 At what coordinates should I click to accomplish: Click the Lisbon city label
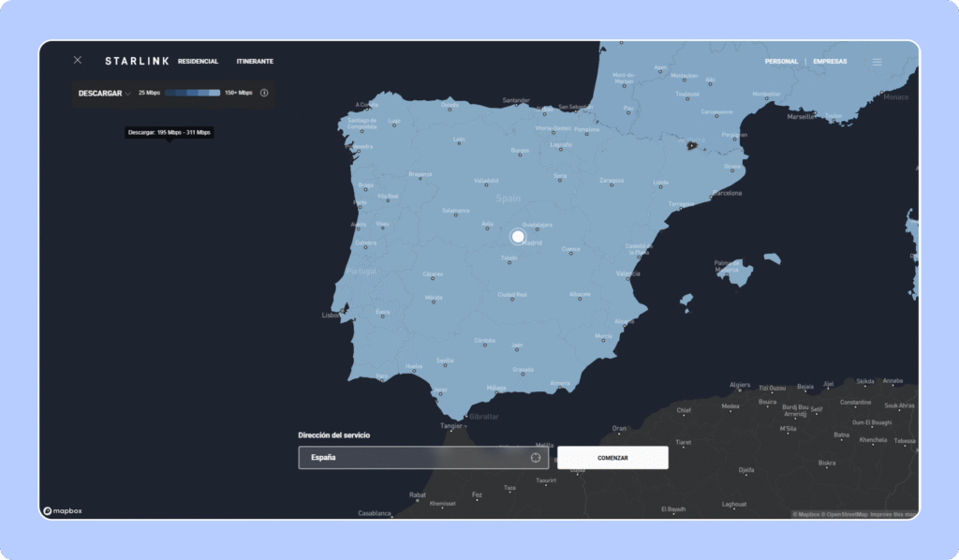click(x=332, y=316)
